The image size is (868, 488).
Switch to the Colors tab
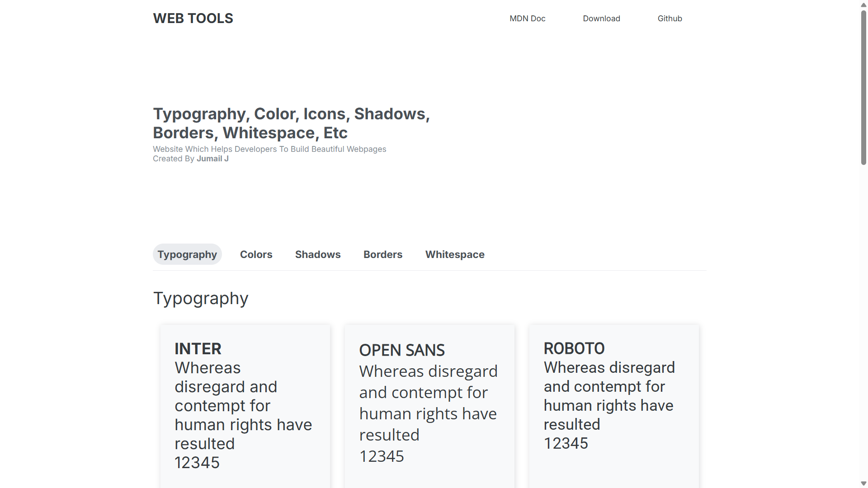(x=256, y=254)
